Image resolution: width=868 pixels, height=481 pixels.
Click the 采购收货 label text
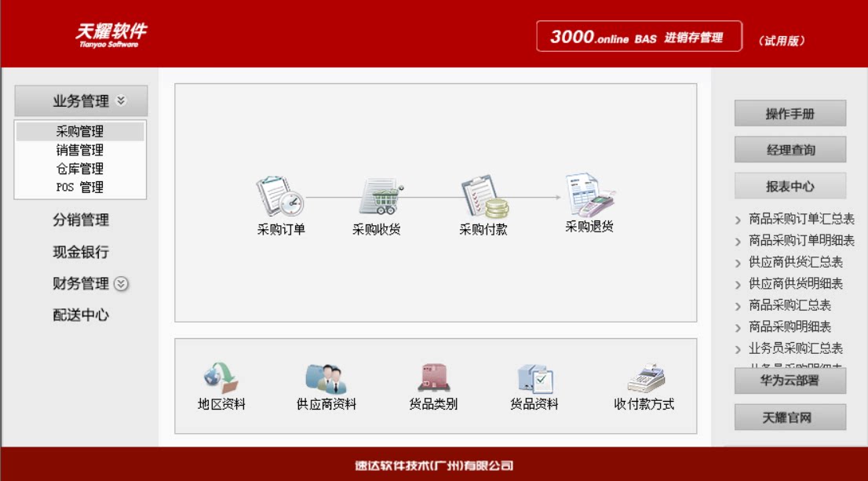[x=377, y=229]
